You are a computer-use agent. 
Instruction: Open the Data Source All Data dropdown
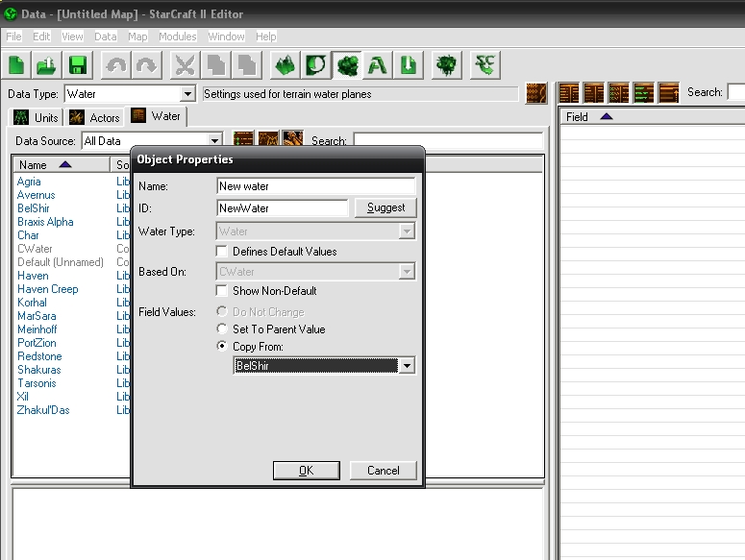click(214, 141)
